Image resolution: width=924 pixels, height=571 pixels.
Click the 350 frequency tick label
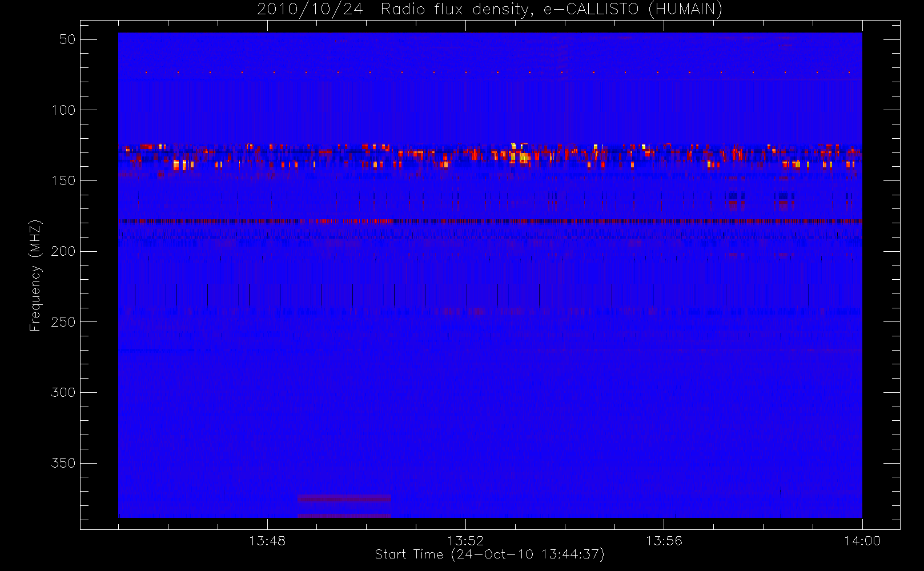tap(63, 463)
